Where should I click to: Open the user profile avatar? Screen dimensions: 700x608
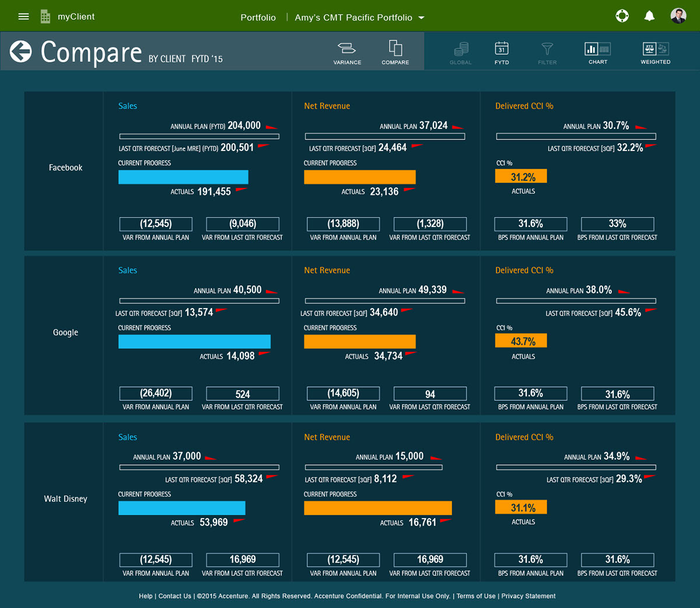[678, 16]
